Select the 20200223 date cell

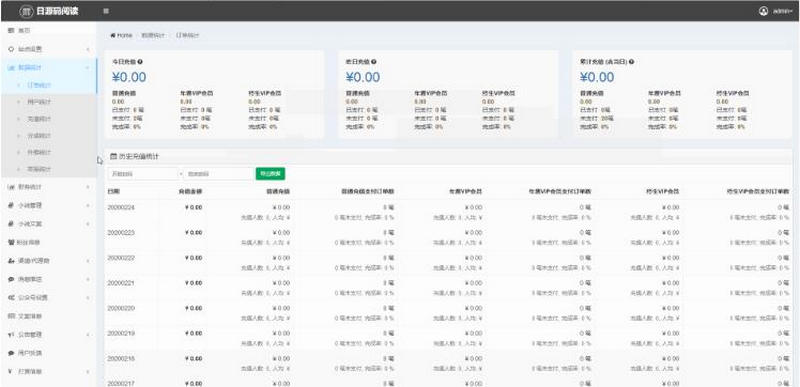(x=121, y=233)
